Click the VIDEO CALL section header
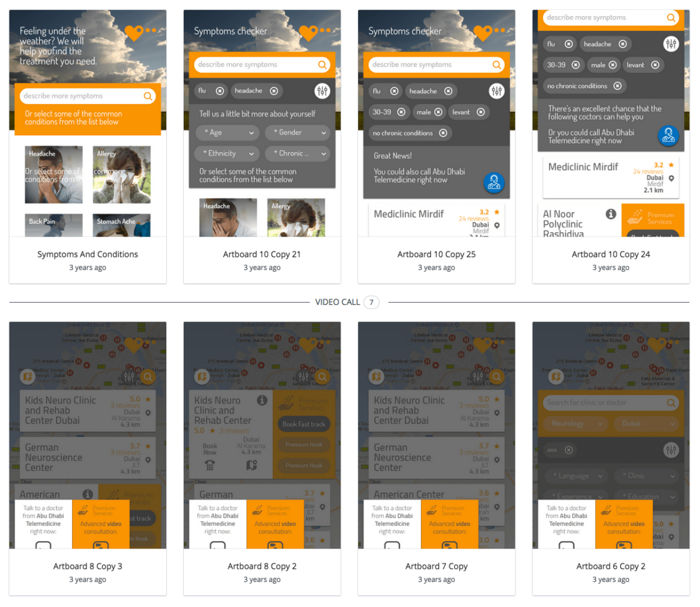The width and height of the screenshot is (700, 607). [337, 303]
